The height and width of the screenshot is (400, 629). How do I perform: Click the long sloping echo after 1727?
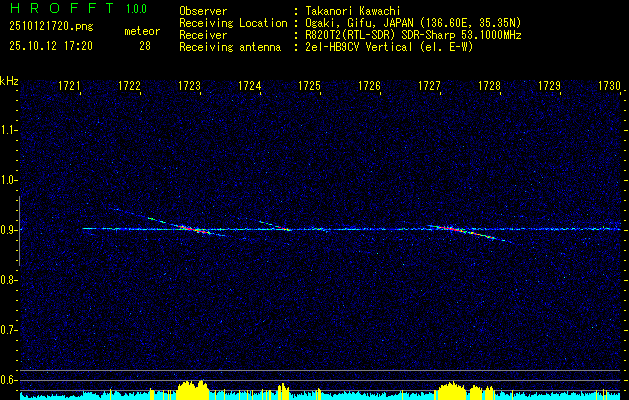click(x=469, y=233)
